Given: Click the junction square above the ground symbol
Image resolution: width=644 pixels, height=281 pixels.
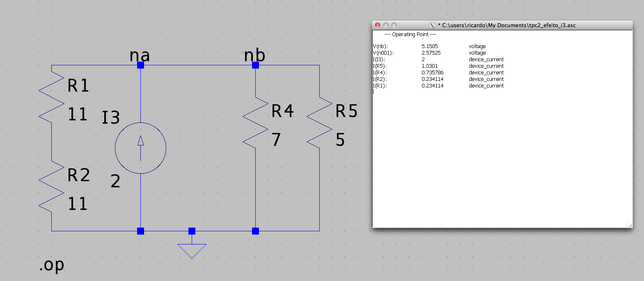Looking at the screenshot, I should click(192, 231).
